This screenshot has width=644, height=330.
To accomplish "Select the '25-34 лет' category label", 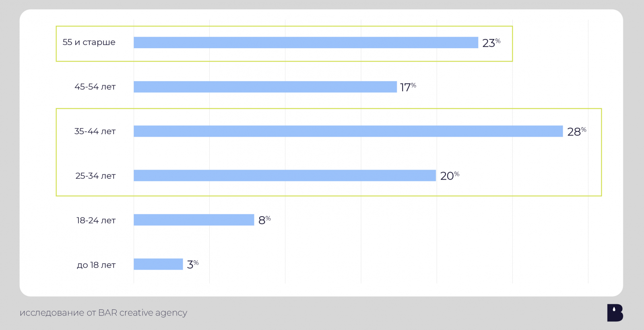I will click(95, 176).
